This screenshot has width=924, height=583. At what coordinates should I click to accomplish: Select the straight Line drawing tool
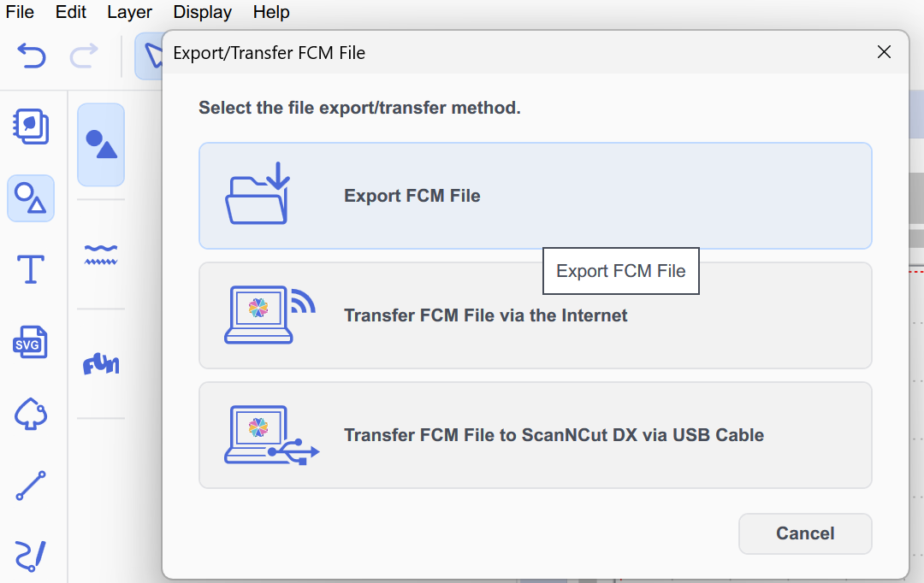31,486
